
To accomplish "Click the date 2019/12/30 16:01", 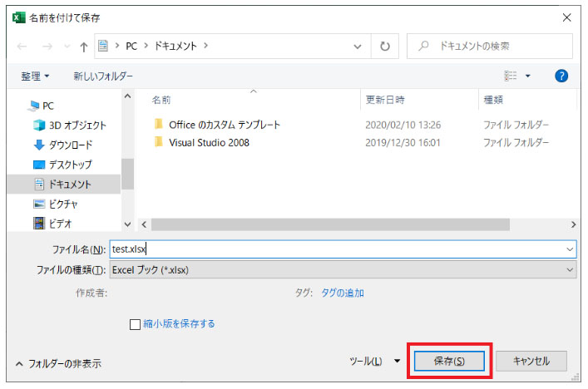I will (x=403, y=143).
